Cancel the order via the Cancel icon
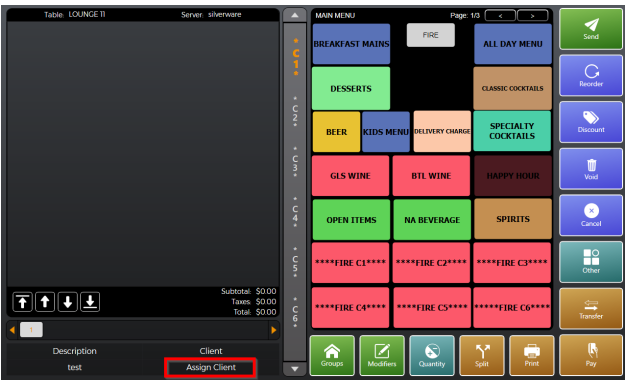This screenshot has width=630, height=384. 591,215
